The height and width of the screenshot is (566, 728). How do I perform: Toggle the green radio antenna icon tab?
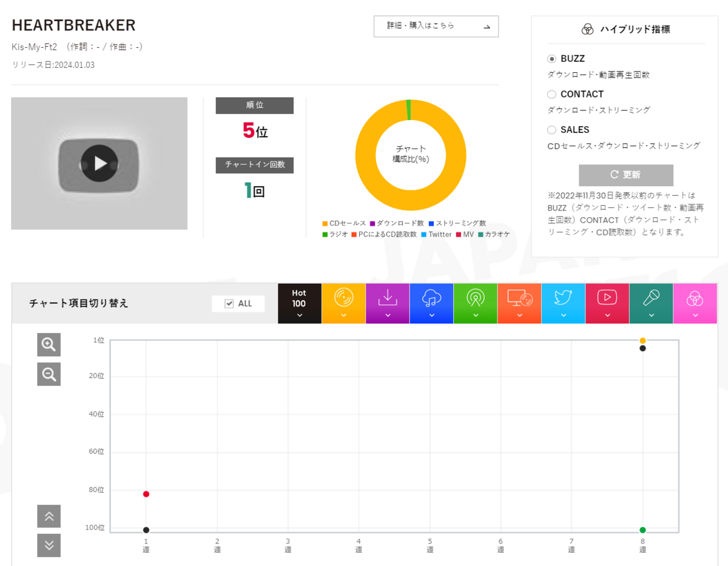point(476,303)
